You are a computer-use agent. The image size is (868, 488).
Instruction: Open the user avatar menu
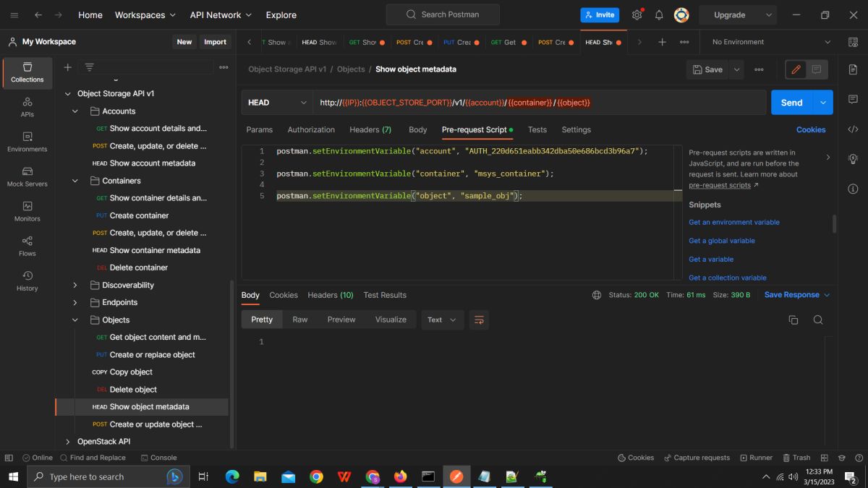681,14
